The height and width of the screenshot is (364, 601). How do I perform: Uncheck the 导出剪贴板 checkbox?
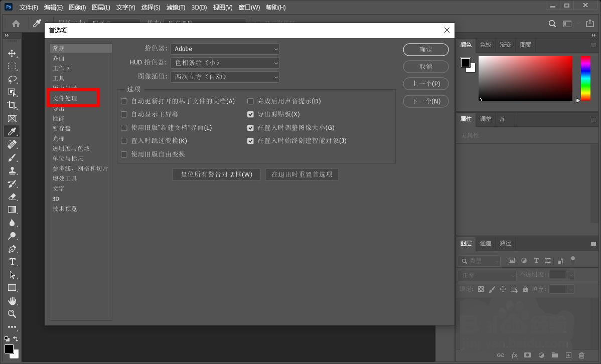click(x=250, y=114)
